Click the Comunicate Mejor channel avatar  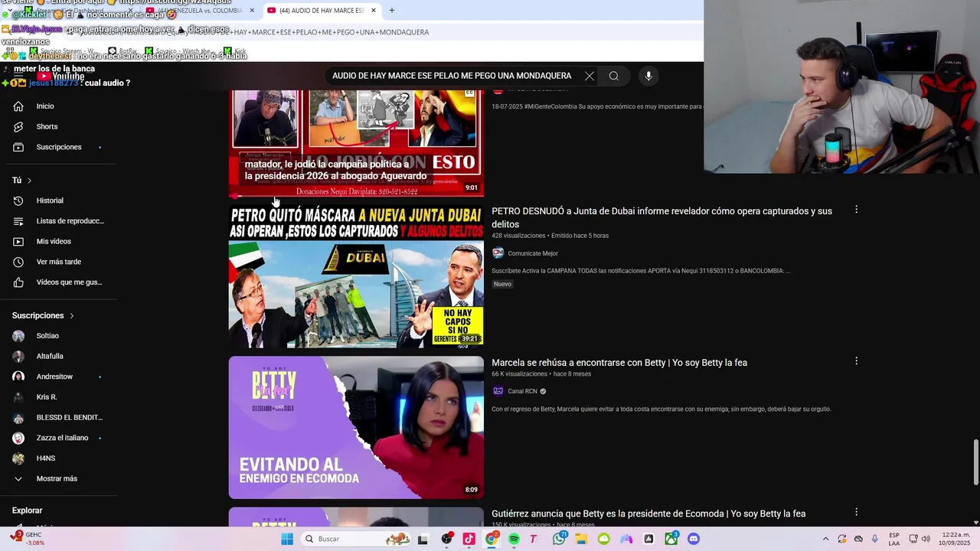click(x=498, y=253)
